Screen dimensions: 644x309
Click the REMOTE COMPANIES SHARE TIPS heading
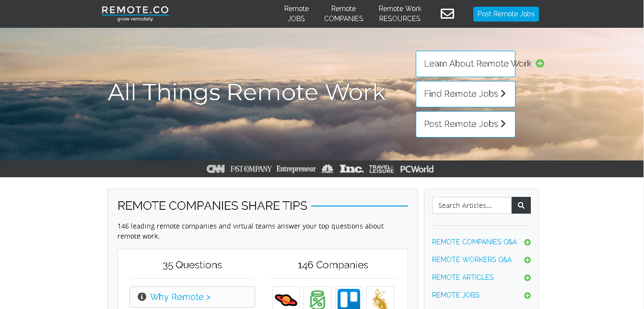pos(212,206)
